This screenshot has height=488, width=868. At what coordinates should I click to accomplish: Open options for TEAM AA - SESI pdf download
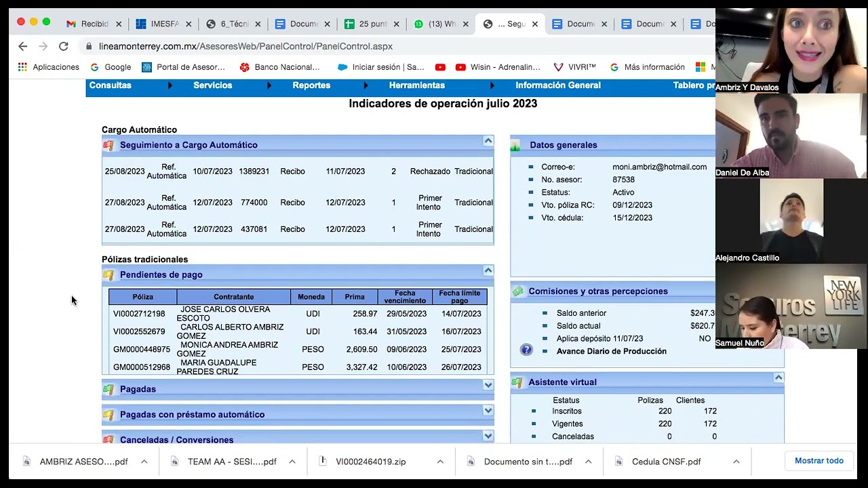pyautogui.click(x=292, y=462)
